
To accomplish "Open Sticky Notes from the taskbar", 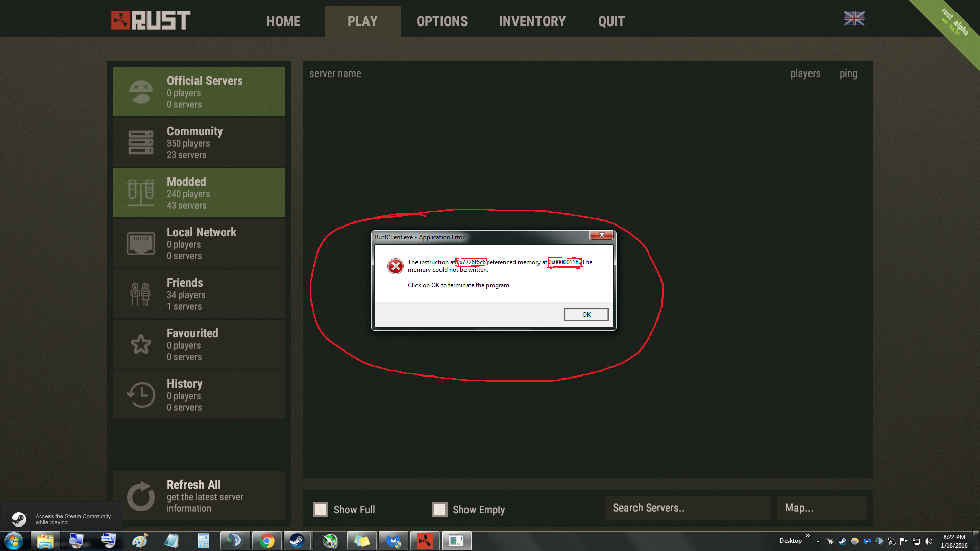I will pos(361,541).
